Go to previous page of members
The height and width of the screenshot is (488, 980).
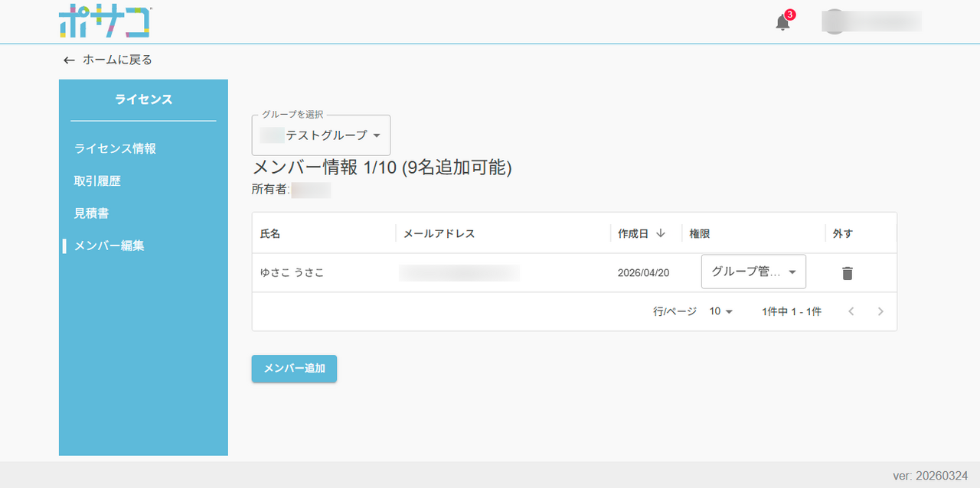[851, 311]
